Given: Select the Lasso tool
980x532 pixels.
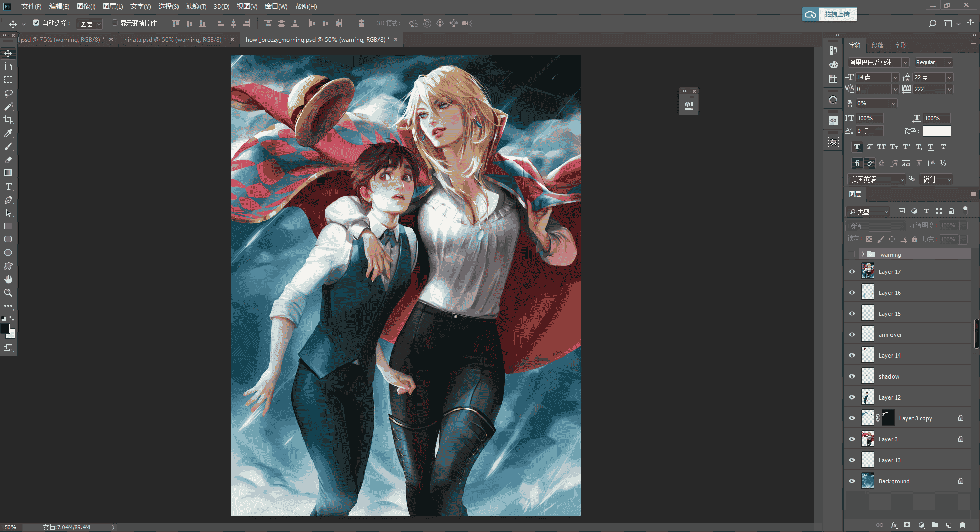Looking at the screenshot, I should point(8,93).
